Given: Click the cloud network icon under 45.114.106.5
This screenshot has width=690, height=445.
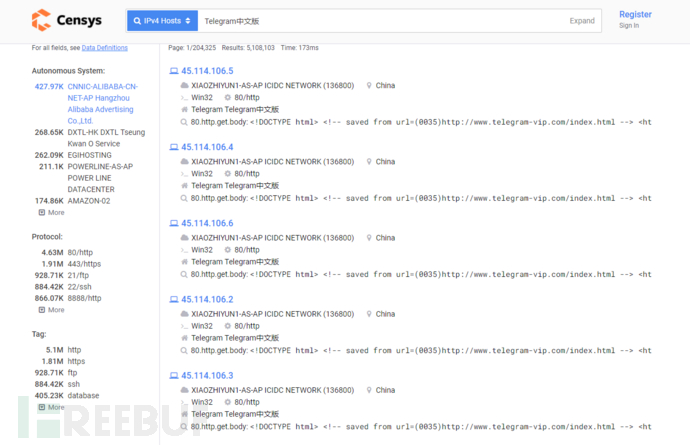Looking at the screenshot, I should [184, 85].
